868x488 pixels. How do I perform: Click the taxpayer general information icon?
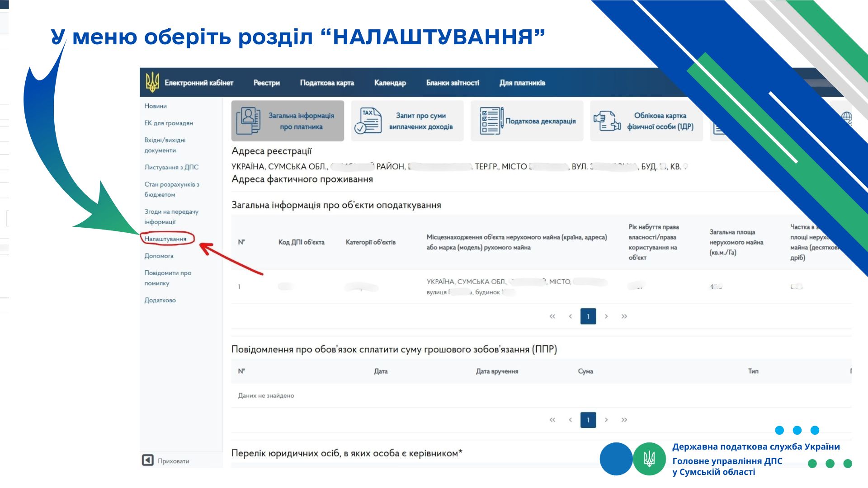248,121
